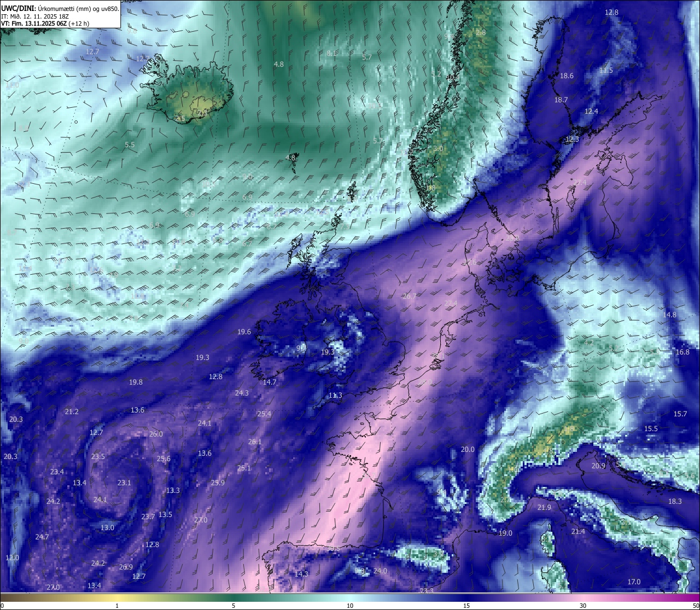Click the color scale tick label '30'
This screenshot has height=610, width=700.
coord(583,606)
